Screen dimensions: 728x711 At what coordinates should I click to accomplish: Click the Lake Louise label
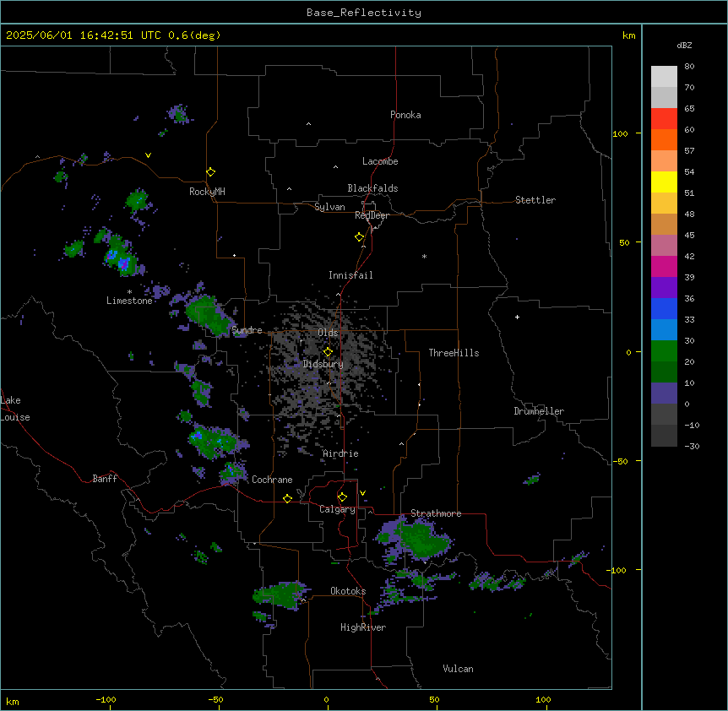(x=15, y=409)
